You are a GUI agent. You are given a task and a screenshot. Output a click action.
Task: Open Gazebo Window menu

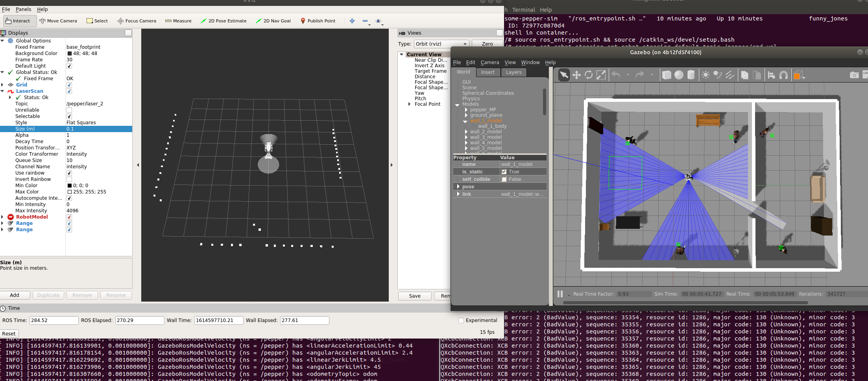(530, 62)
